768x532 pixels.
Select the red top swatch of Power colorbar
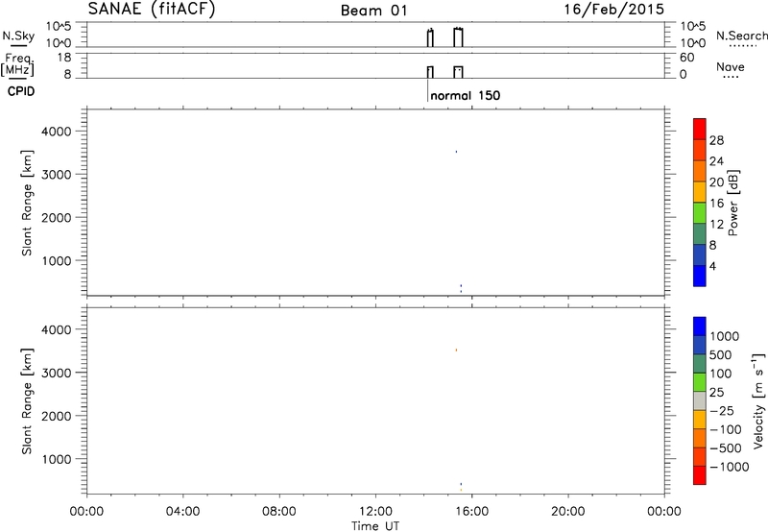click(x=700, y=129)
